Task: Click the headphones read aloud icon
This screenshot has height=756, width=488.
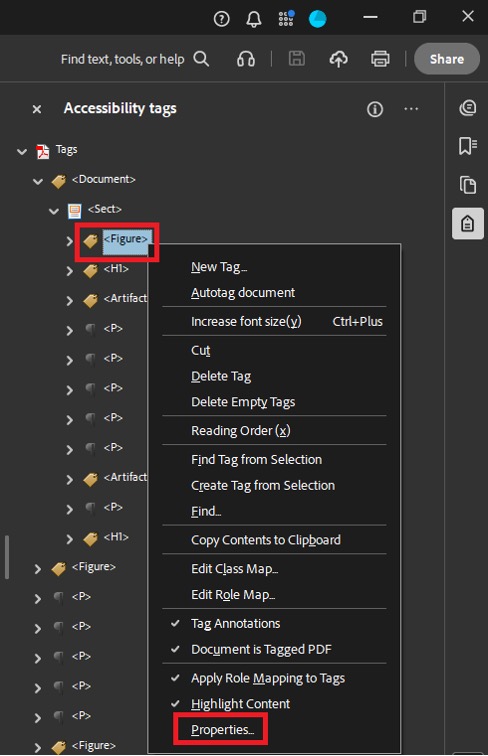Action: (x=246, y=59)
